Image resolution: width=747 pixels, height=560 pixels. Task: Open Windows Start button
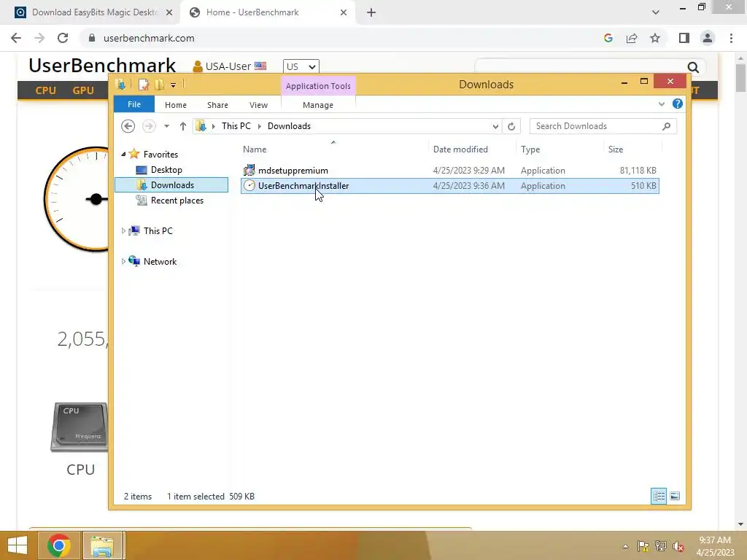pos(18,545)
